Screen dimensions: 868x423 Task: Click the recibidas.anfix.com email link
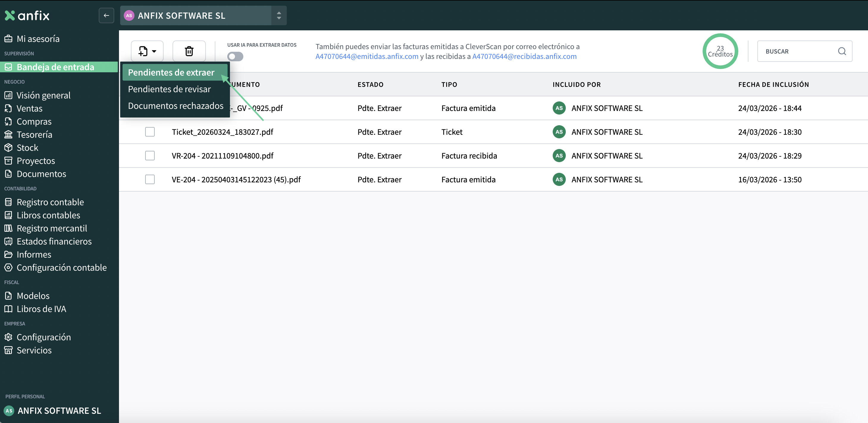(524, 56)
